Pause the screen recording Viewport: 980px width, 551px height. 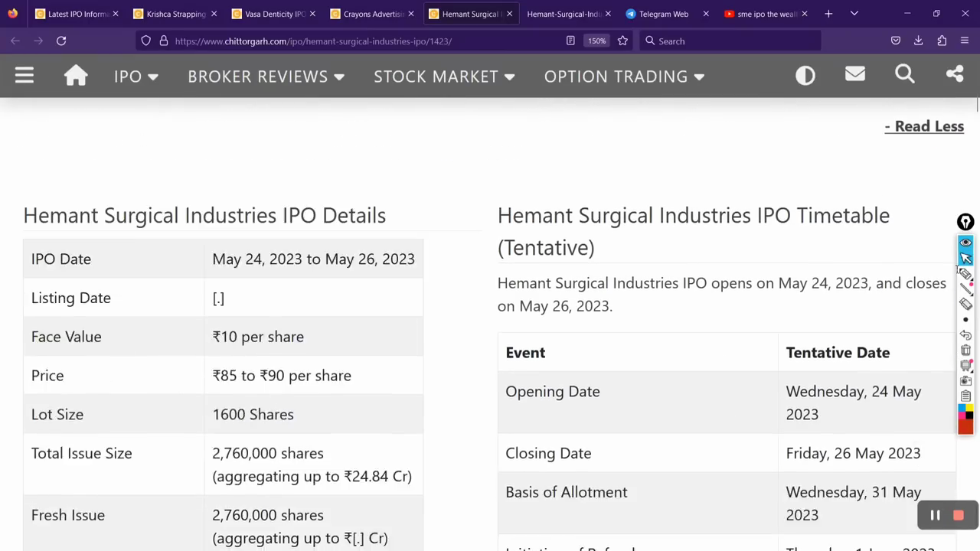click(935, 516)
